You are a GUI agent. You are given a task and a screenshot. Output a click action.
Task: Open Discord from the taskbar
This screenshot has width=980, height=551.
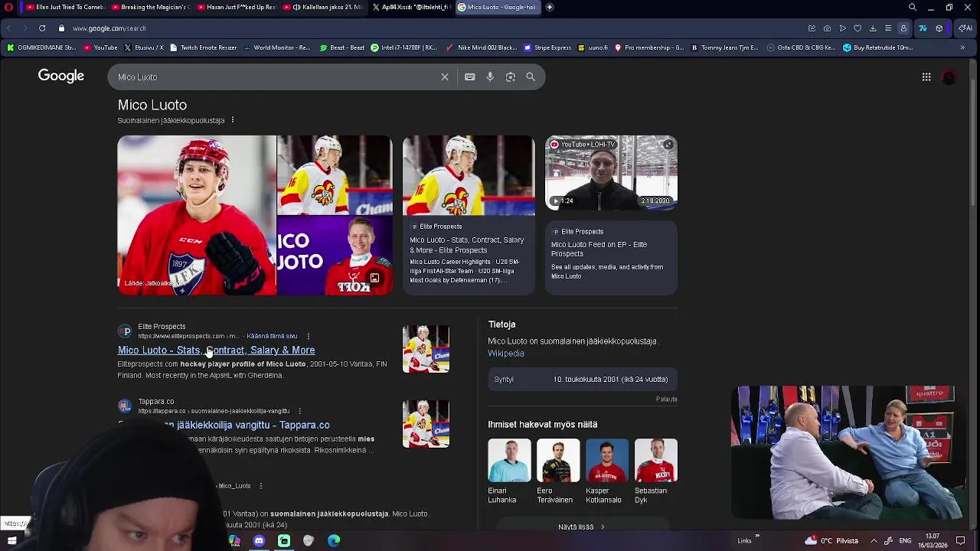pyautogui.click(x=259, y=540)
